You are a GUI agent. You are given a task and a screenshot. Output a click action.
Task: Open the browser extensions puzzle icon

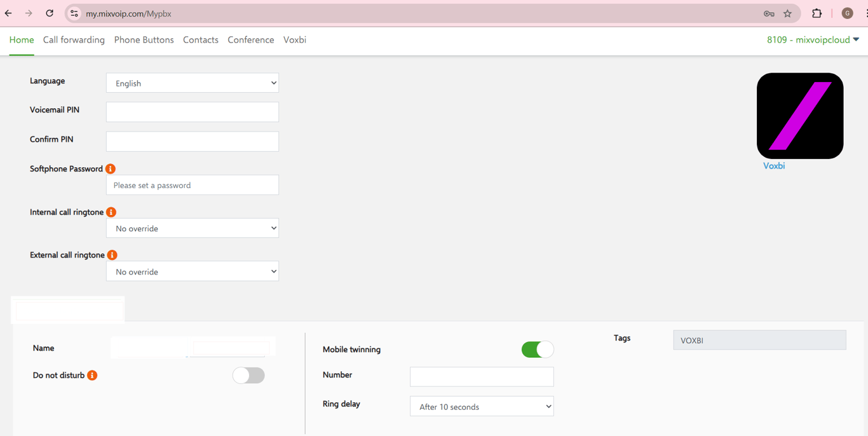pyautogui.click(x=817, y=13)
